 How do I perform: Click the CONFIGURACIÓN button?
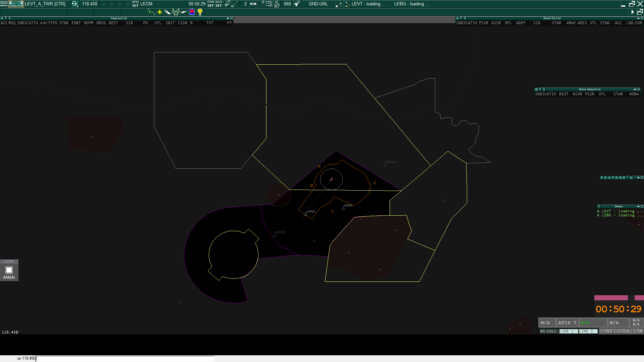[621, 331]
